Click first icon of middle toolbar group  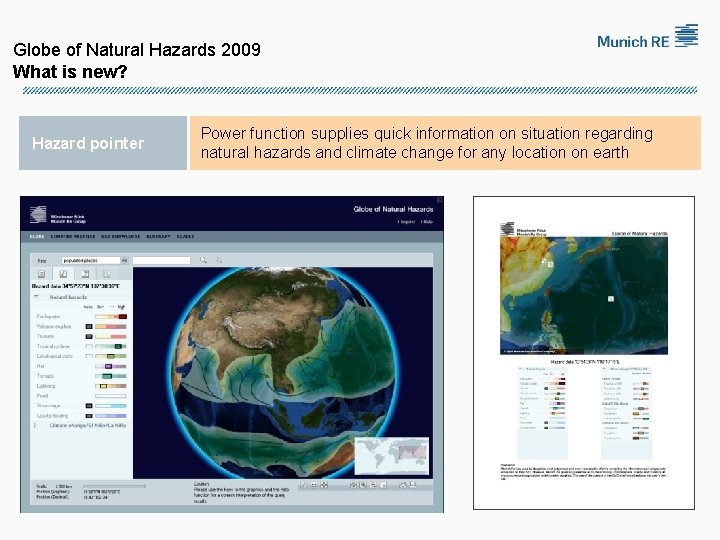pyautogui.click(x=353, y=485)
